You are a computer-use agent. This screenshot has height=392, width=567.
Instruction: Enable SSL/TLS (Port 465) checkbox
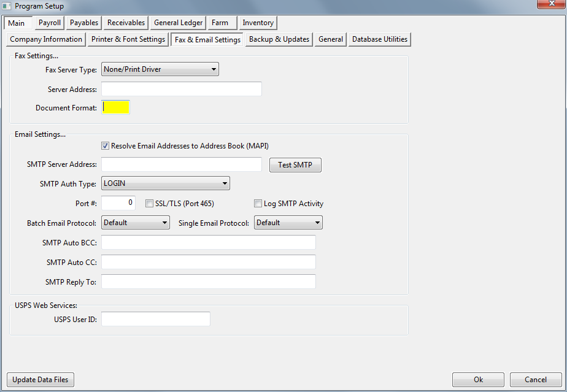click(149, 204)
